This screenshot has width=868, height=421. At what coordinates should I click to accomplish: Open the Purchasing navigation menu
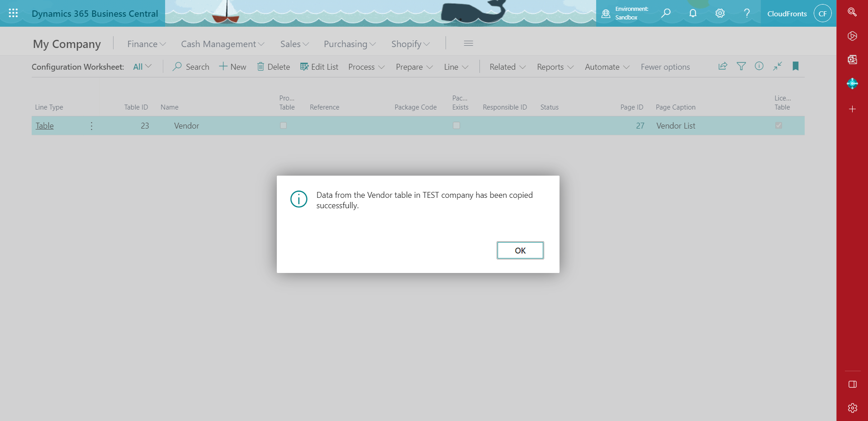coord(349,44)
